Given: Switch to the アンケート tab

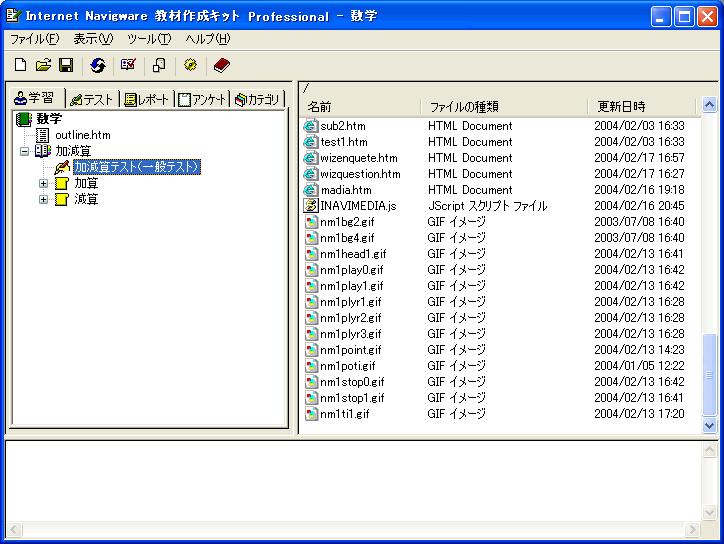Looking at the screenshot, I should (202, 99).
